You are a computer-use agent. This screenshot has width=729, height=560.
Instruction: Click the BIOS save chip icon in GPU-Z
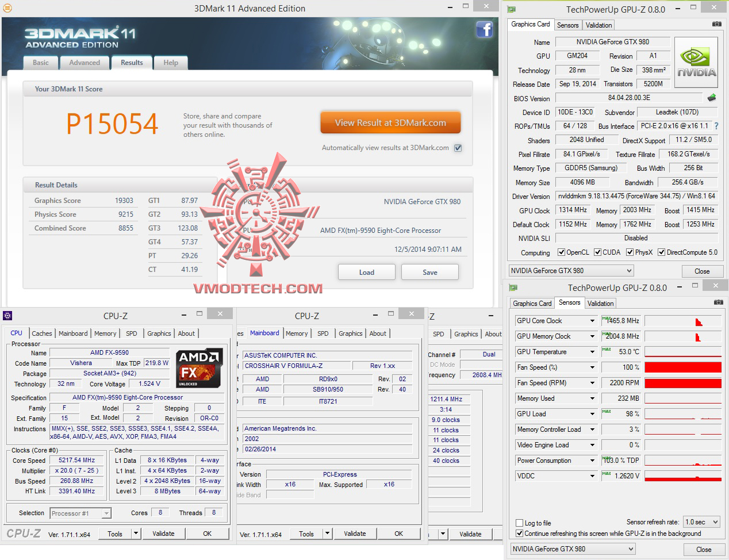(x=712, y=98)
